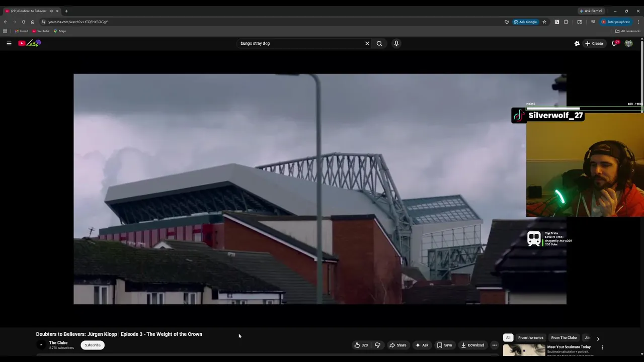Share this video
The height and width of the screenshot is (362, 644).
(x=397, y=345)
